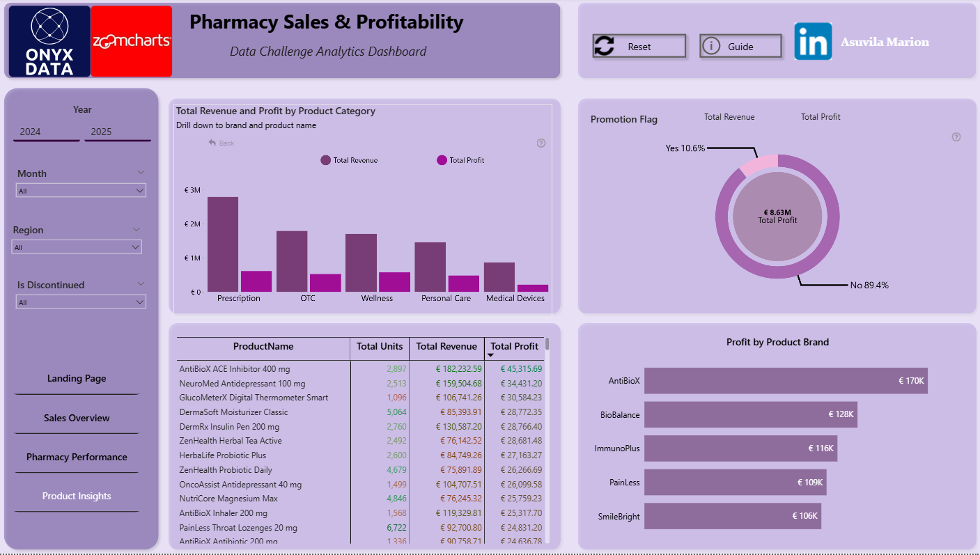Click the help icon in Promotion Flag card
This screenshot has height=555, width=980.
[956, 137]
